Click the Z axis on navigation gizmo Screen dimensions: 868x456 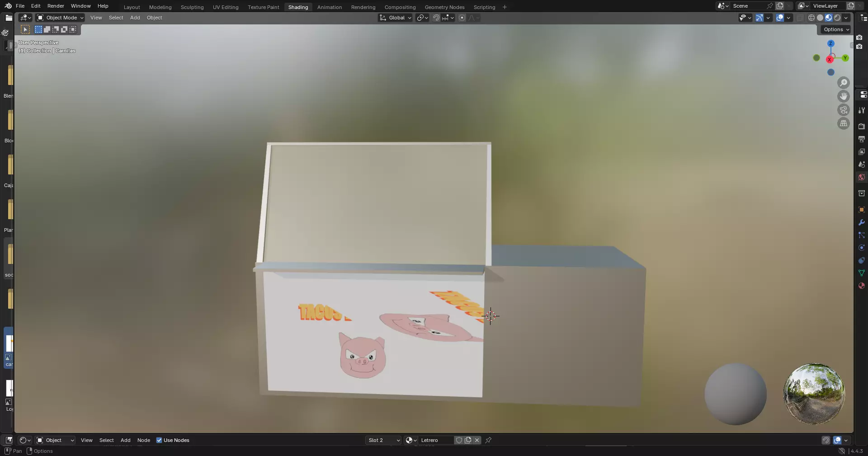(x=830, y=43)
